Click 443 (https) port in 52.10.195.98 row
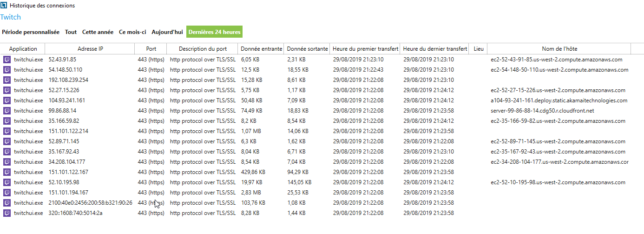 pyautogui.click(x=151, y=182)
